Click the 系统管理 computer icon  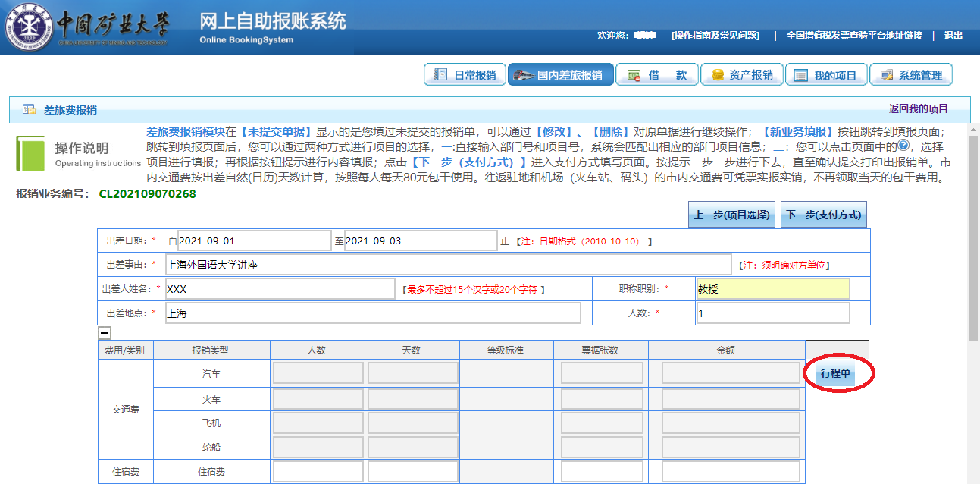886,75
